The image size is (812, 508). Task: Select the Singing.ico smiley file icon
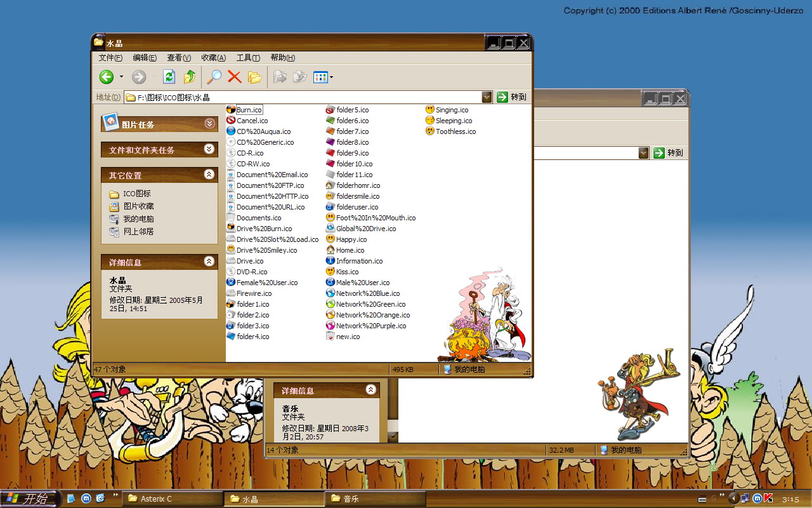click(x=430, y=110)
